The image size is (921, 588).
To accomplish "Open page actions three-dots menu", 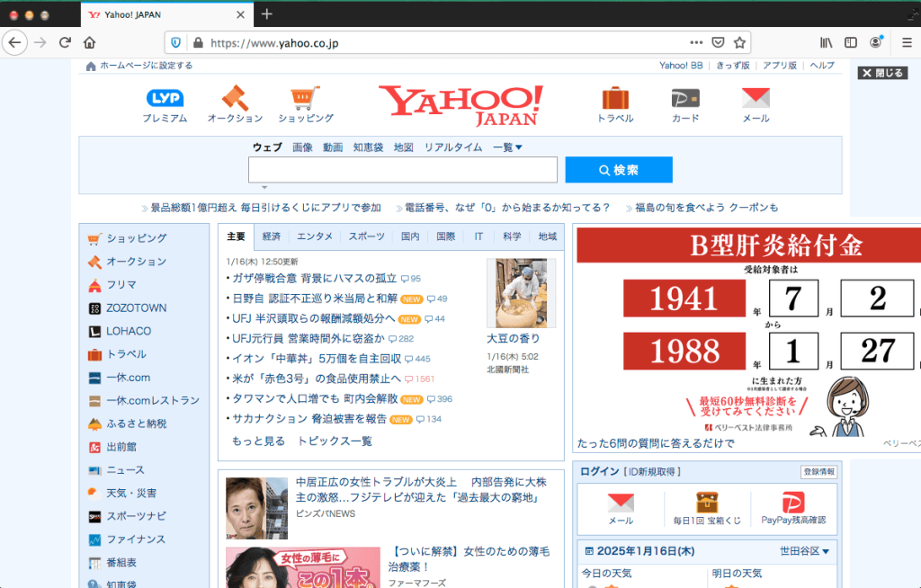I will click(x=696, y=42).
